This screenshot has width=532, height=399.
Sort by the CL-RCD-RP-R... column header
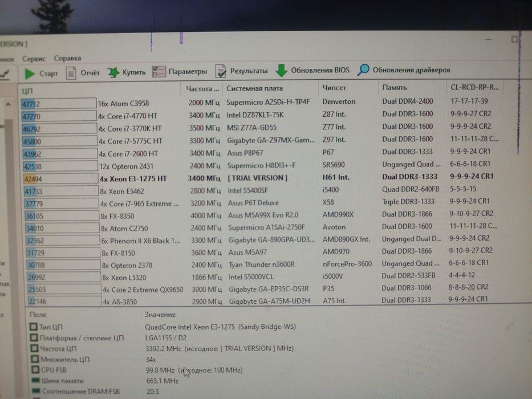(x=474, y=87)
